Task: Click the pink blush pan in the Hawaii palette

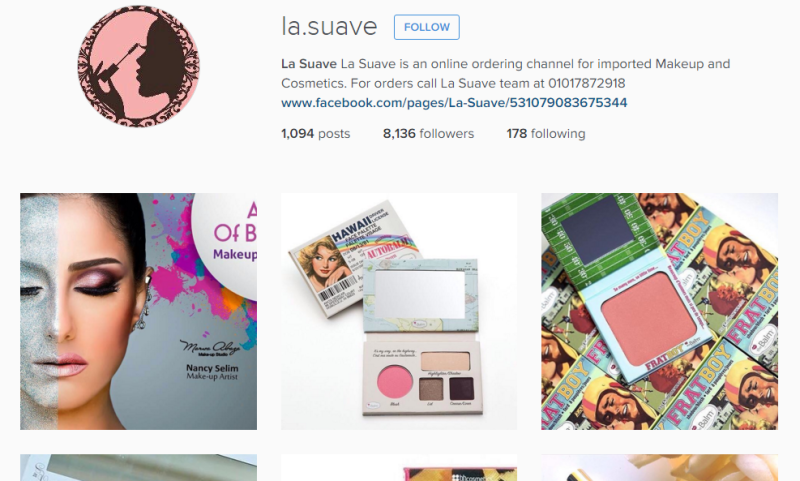Action: (394, 382)
